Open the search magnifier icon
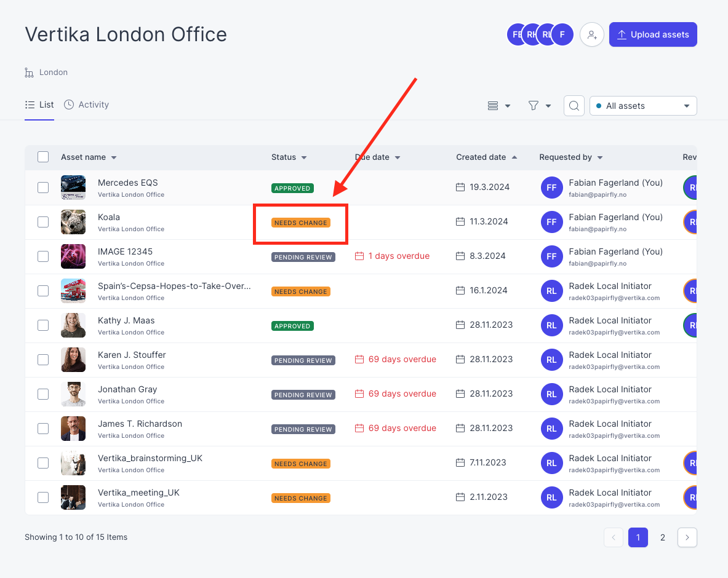Screen dimensions: 728x578 click(574, 106)
